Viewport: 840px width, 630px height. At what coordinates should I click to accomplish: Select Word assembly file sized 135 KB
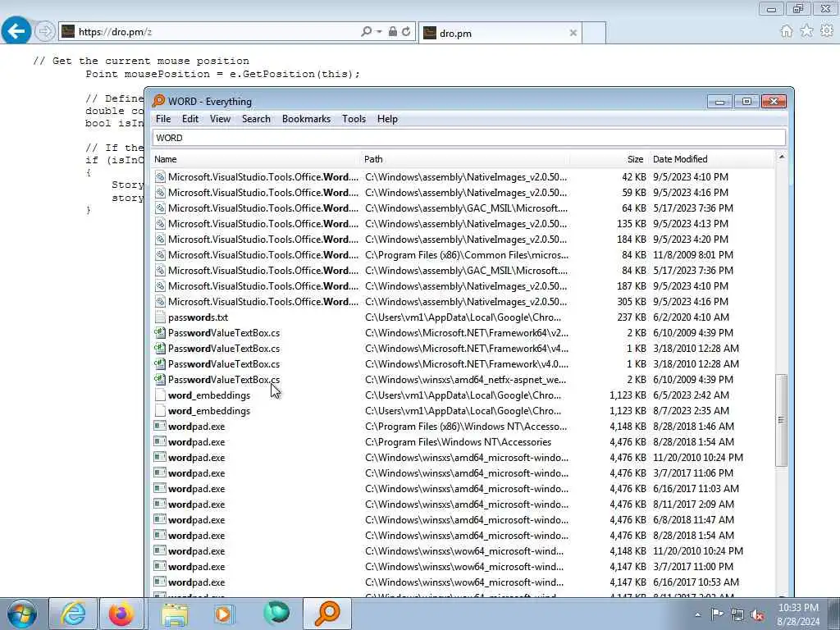[x=263, y=223]
